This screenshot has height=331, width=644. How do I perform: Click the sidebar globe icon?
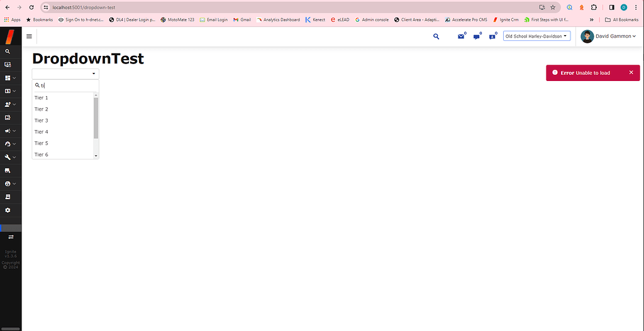8,183
